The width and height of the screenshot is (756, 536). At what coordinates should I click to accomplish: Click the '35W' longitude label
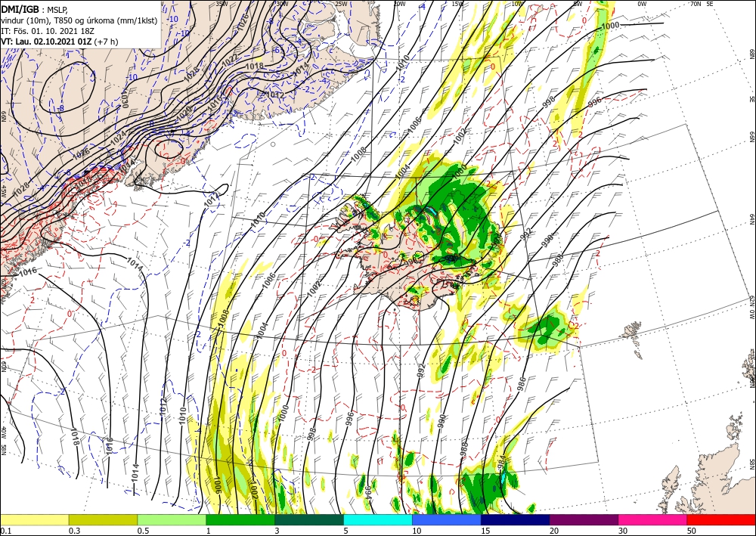click(221, 3)
